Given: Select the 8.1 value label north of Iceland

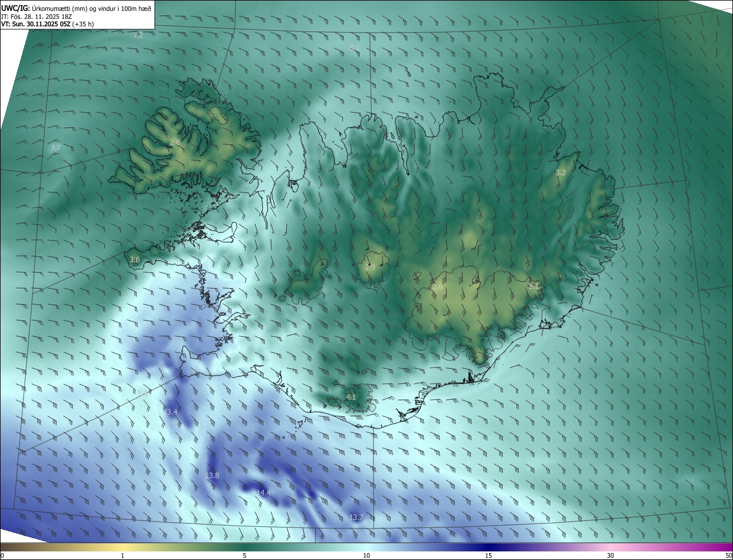Looking at the screenshot, I should (354, 47).
